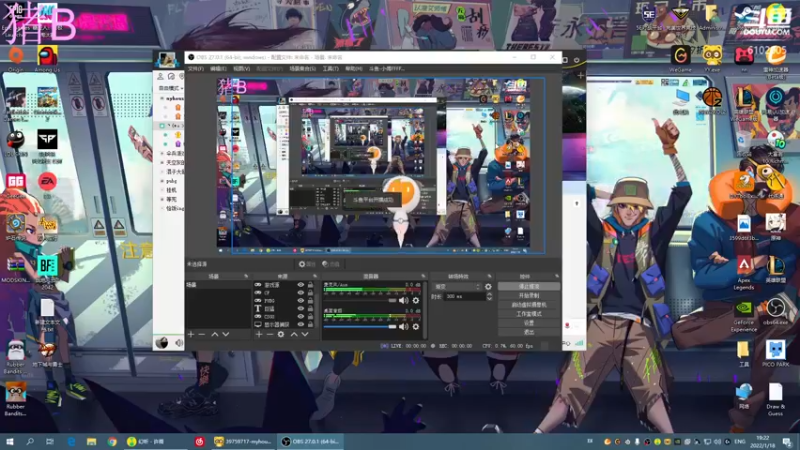800x450 pixels.
Task: Open the Origin desktop icon
Action: coord(16,59)
